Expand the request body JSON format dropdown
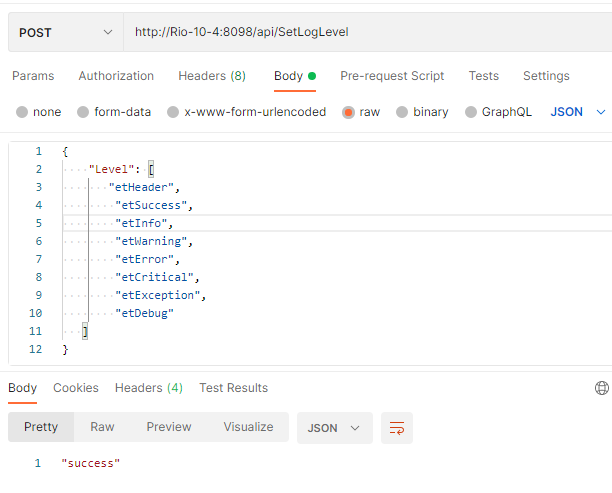Image resolution: width=612 pixels, height=493 pixels. click(x=578, y=112)
